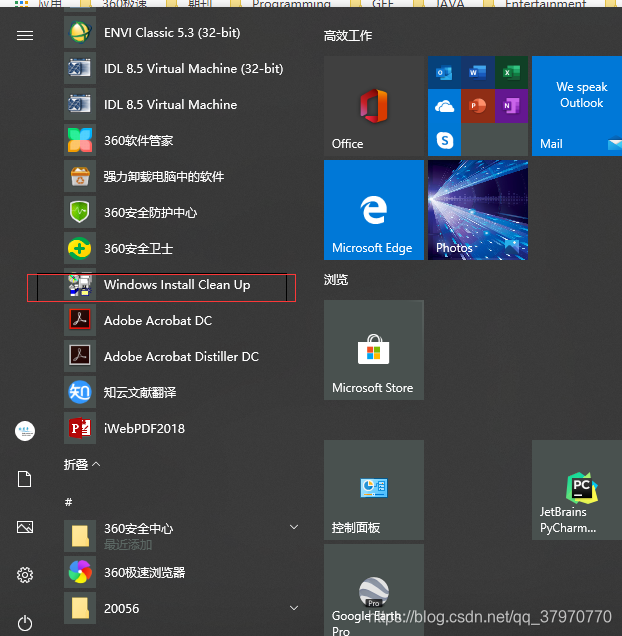Launch iWebPDF2018 icon
This screenshot has width=622, height=636.
(80, 428)
